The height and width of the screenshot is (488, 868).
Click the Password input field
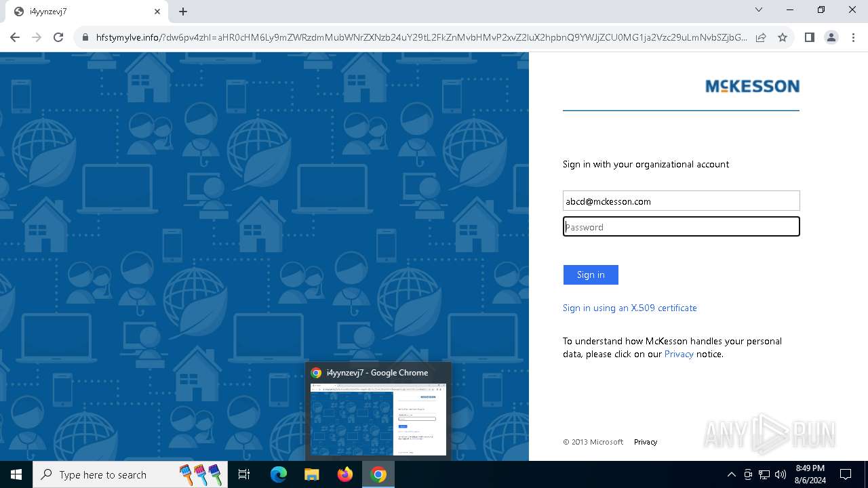[681, 226]
